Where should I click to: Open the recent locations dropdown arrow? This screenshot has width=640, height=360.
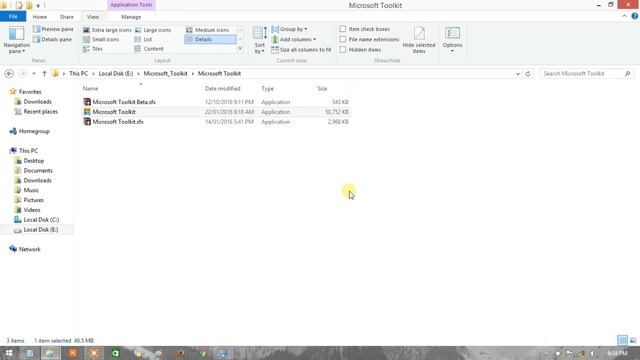pos(34,74)
